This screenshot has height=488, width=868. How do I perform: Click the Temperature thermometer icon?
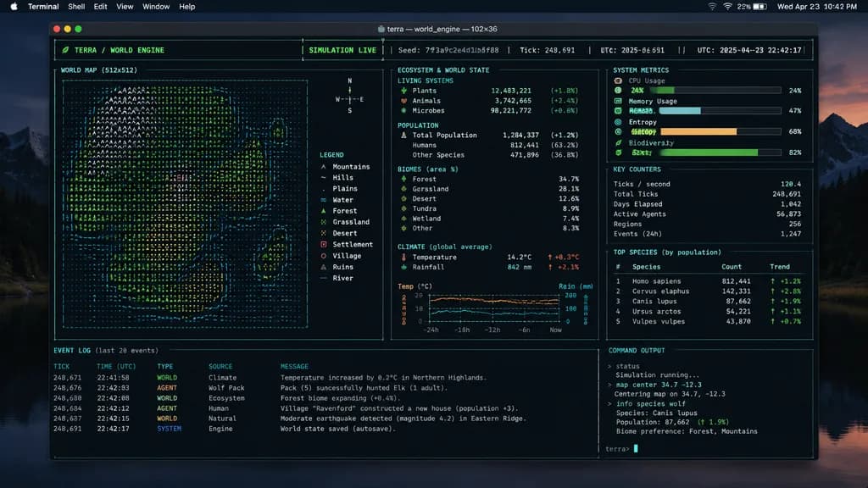pyautogui.click(x=403, y=258)
